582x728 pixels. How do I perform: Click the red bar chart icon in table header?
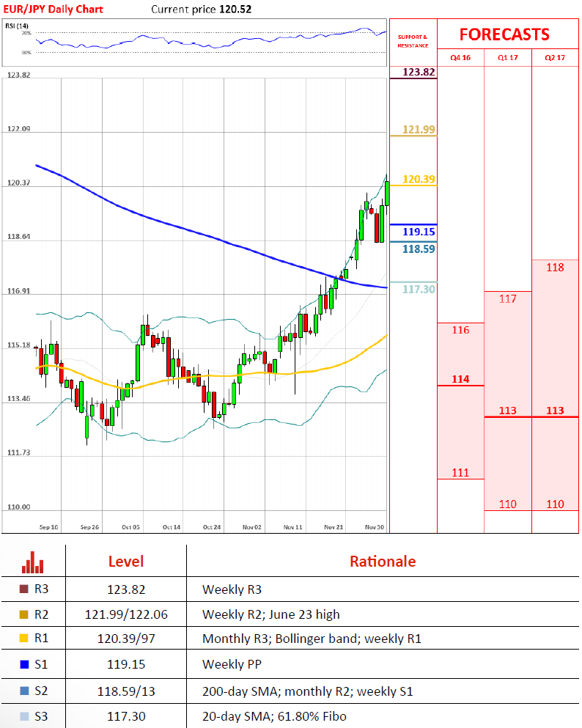32,562
